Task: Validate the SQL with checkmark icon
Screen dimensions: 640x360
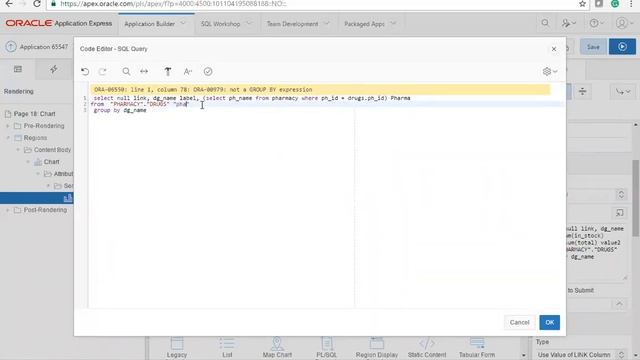Action: pyautogui.click(x=208, y=71)
